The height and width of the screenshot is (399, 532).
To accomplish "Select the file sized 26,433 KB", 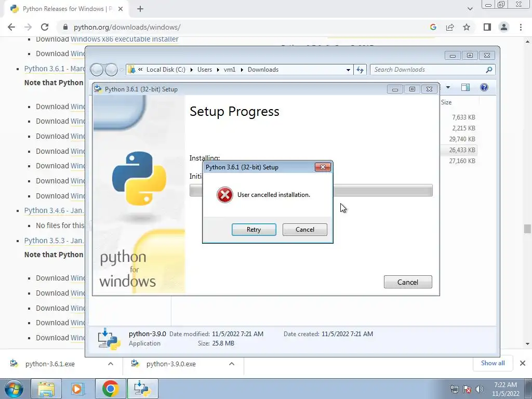I will pos(462,150).
